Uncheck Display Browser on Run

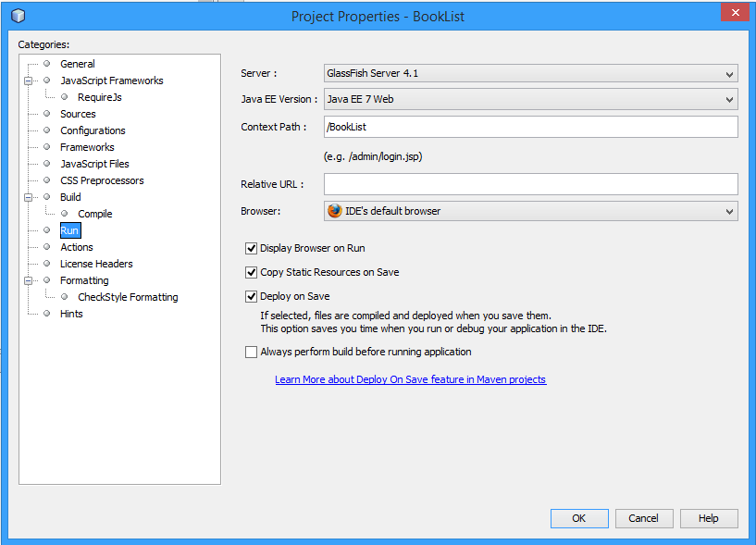point(251,248)
